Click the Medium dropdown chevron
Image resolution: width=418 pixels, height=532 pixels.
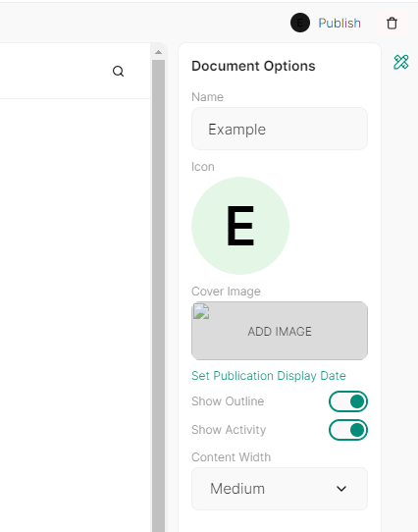tap(341, 489)
